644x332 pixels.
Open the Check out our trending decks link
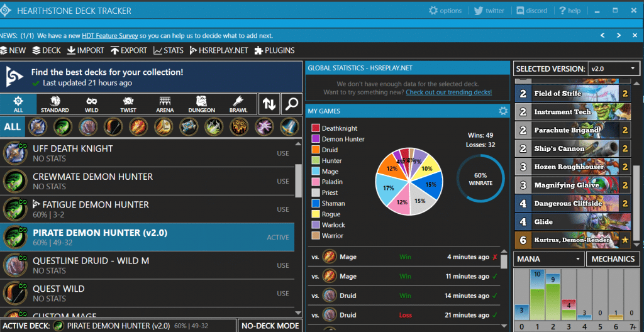[448, 92]
